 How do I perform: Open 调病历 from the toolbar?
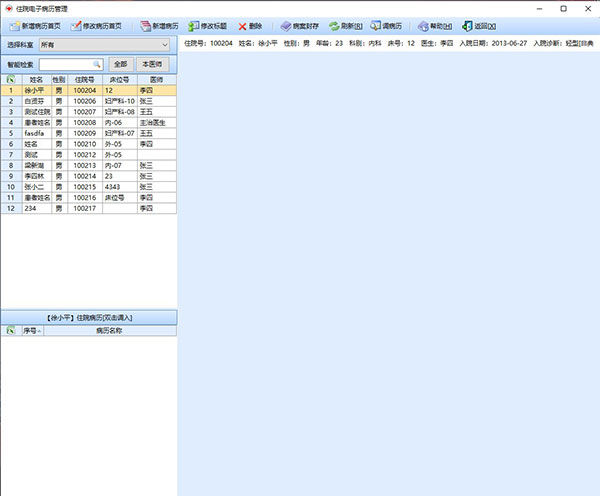pyautogui.click(x=375, y=25)
